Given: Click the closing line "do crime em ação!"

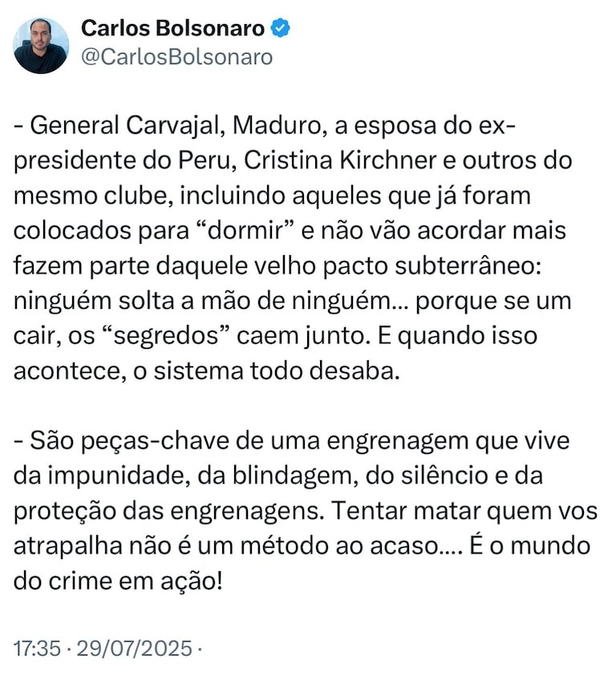Looking at the screenshot, I should 118,582.
